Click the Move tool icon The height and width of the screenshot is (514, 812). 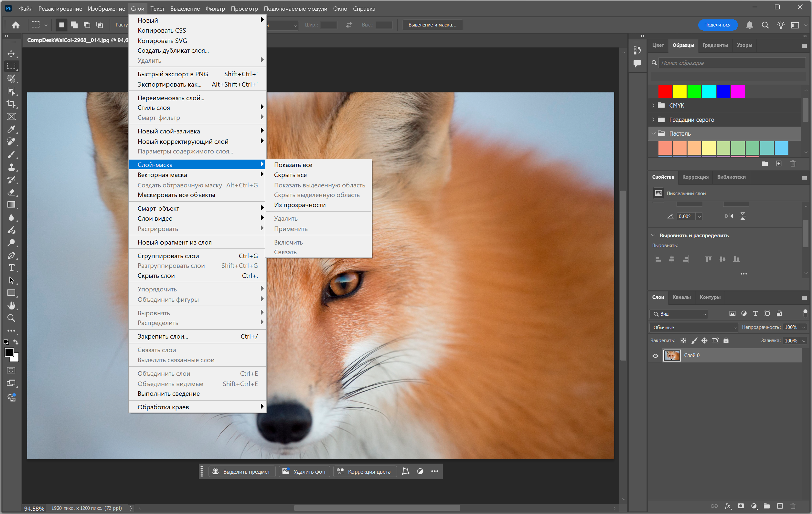(11, 54)
